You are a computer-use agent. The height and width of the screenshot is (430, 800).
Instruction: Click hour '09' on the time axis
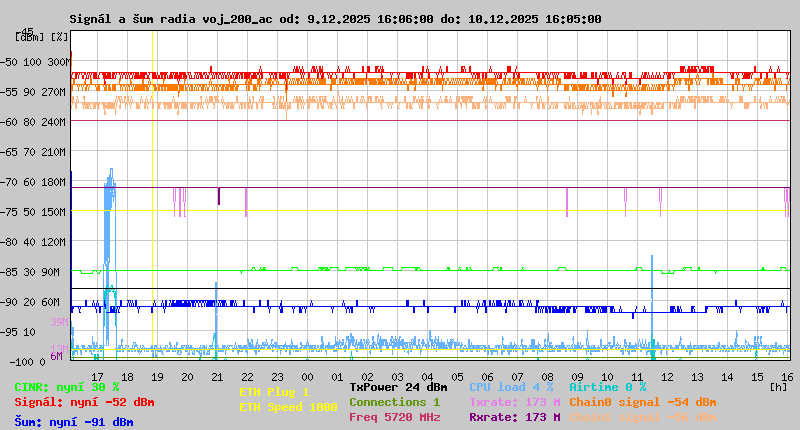point(577,377)
